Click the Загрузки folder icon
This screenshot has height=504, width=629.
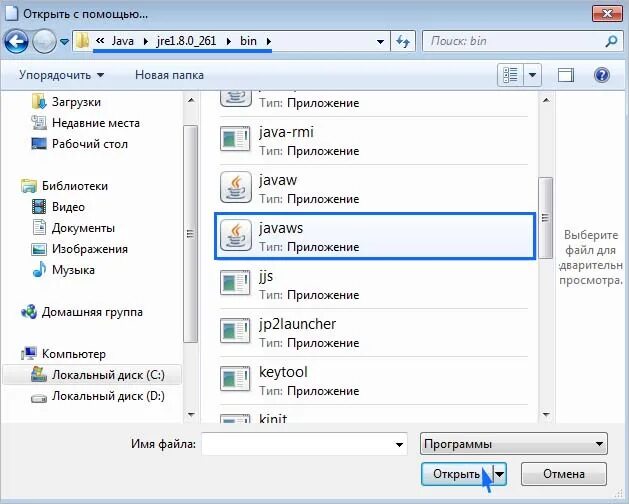[x=39, y=102]
